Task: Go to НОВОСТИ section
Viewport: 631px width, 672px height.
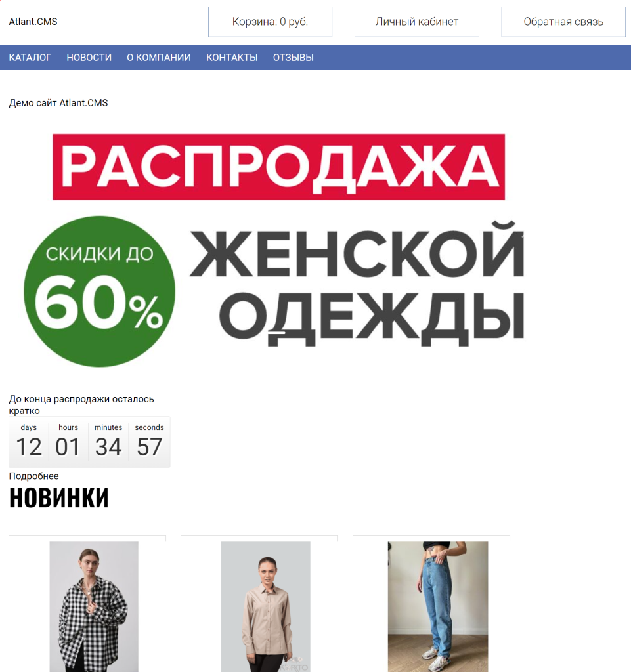Action: tap(89, 58)
